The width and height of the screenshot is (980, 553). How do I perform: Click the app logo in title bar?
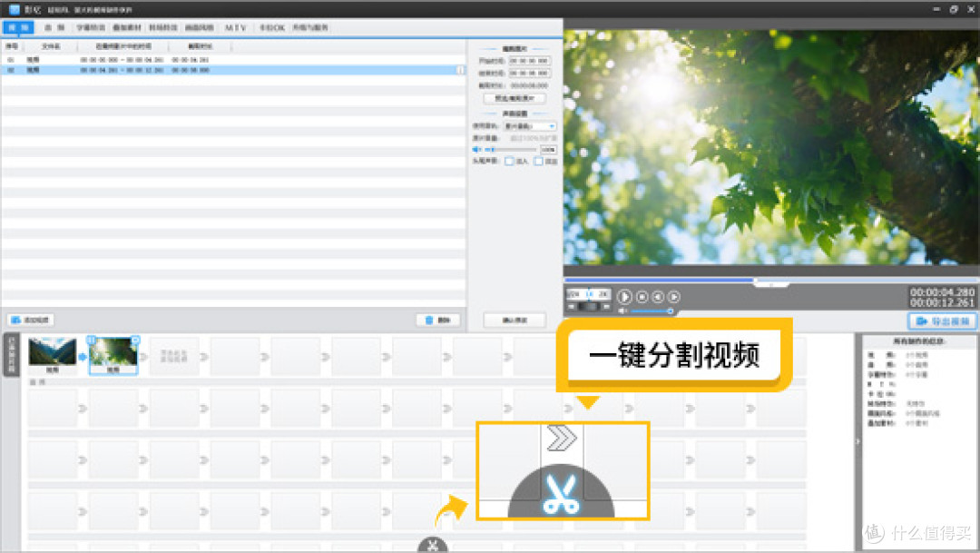click(14, 9)
